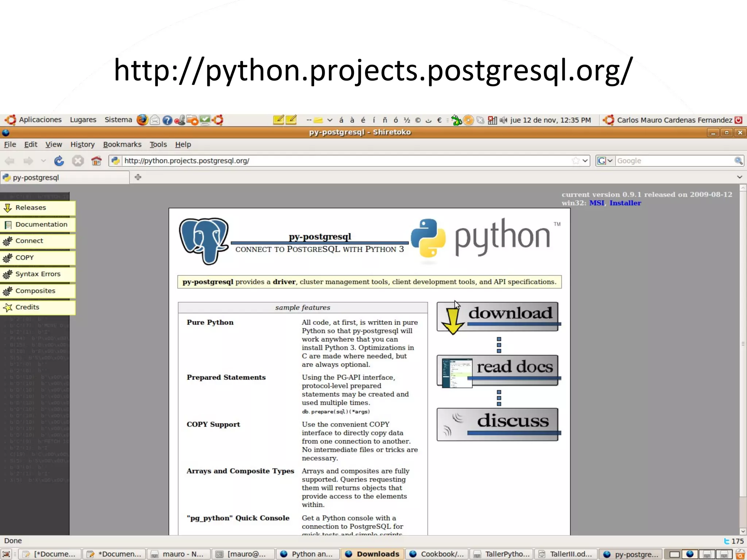Click the Stop loading icon
This screenshot has width=747, height=560.
[x=78, y=161]
